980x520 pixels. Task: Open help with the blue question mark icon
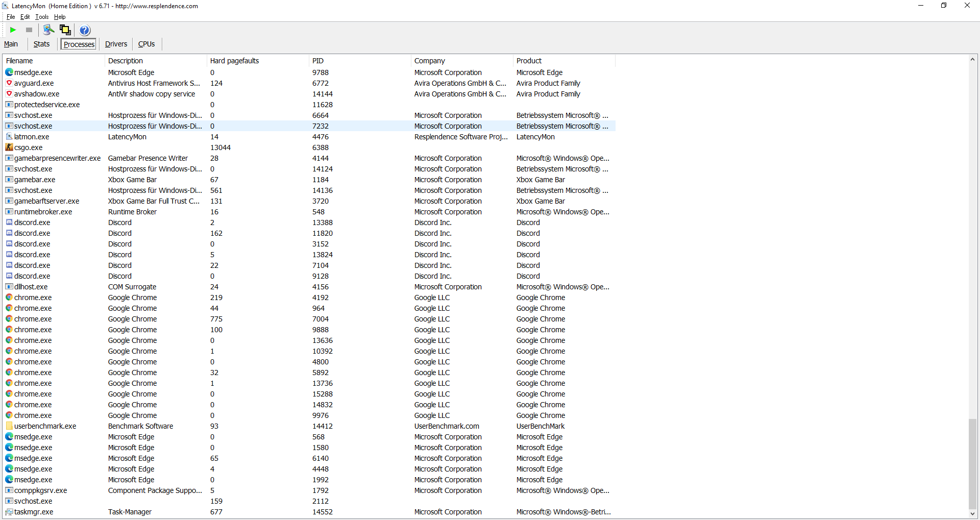[x=85, y=30]
